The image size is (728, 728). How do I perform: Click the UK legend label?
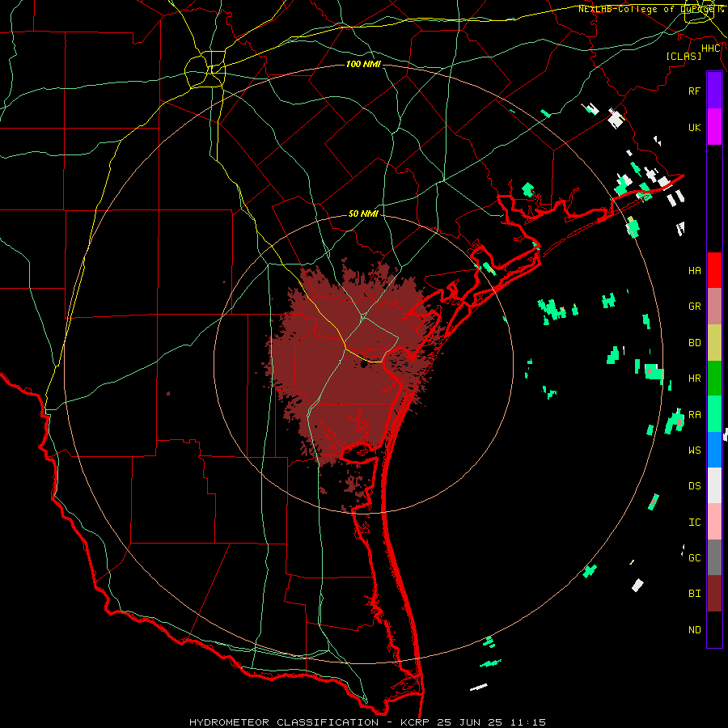695,127
